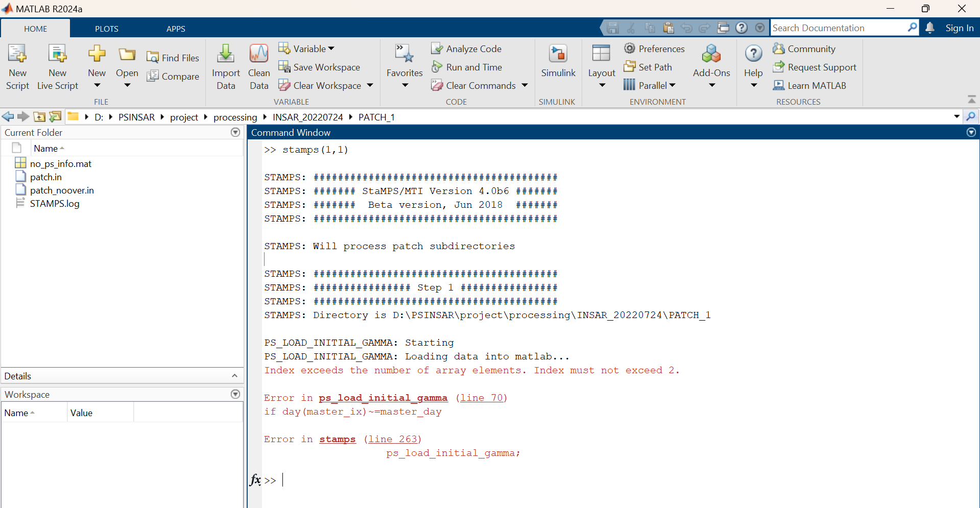The image size is (980, 508).
Task: Open the stamps error link
Action: (x=338, y=439)
